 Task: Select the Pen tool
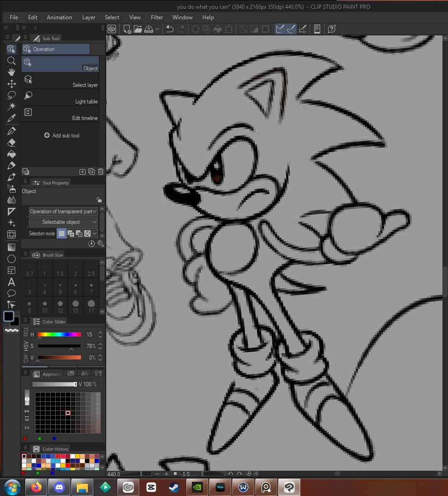pos(11,131)
